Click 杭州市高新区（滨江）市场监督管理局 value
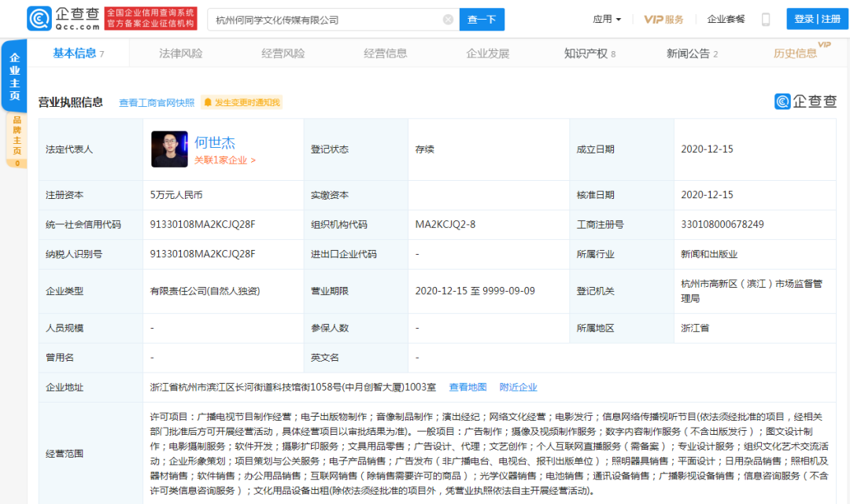The height and width of the screenshot is (504, 850). (752, 291)
